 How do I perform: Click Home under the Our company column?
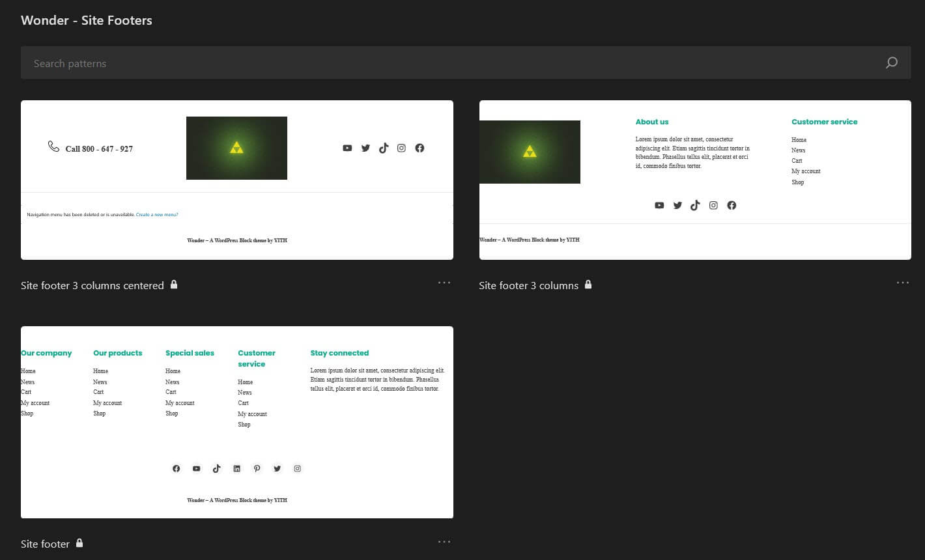coord(28,371)
